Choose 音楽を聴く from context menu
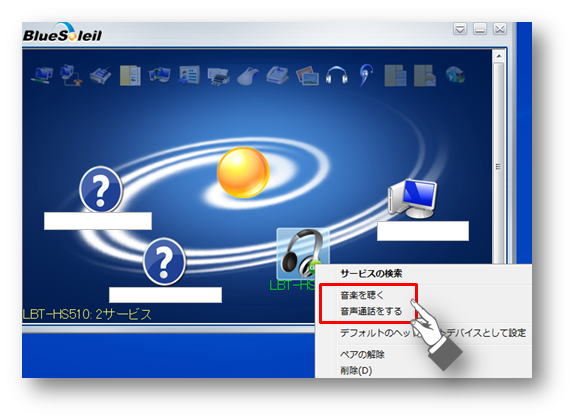This screenshot has height=420, width=574. (x=362, y=295)
